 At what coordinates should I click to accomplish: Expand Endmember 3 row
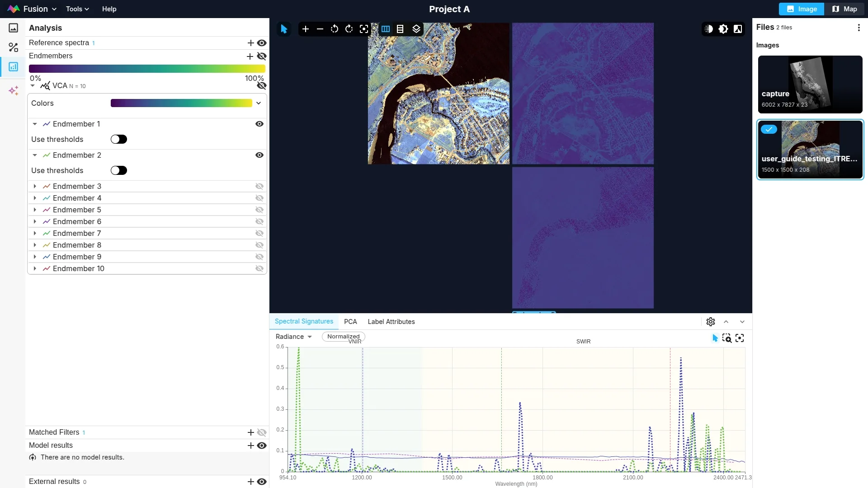[x=35, y=186]
